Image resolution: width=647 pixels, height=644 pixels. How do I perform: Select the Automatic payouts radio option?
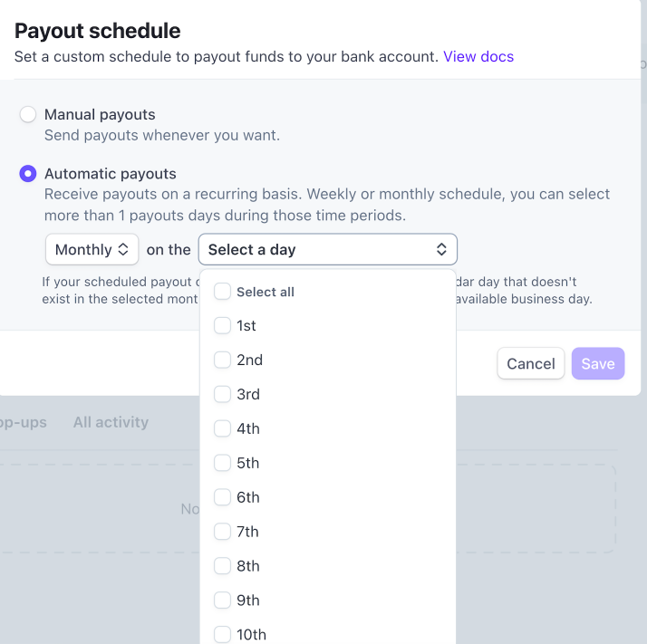click(x=28, y=174)
